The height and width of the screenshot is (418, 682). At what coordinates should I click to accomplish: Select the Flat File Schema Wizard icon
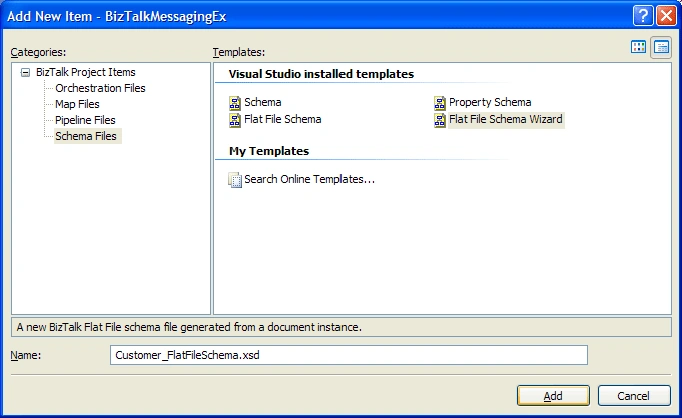click(x=440, y=120)
